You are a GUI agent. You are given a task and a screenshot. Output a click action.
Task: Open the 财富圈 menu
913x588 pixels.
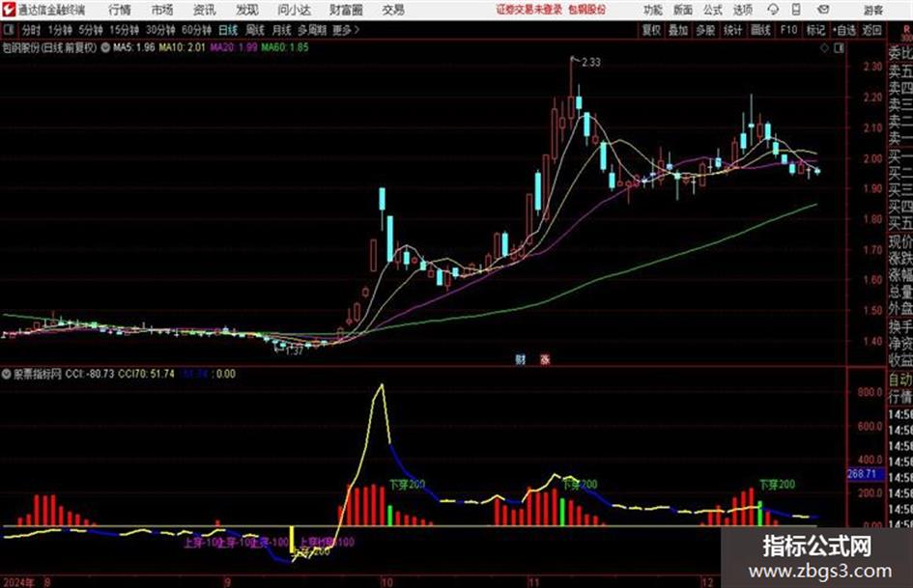pos(347,10)
